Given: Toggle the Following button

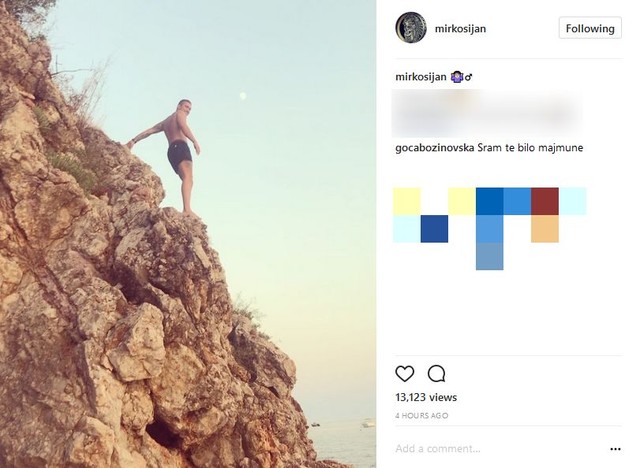Looking at the screenshot, I should [x=590, y=28].
